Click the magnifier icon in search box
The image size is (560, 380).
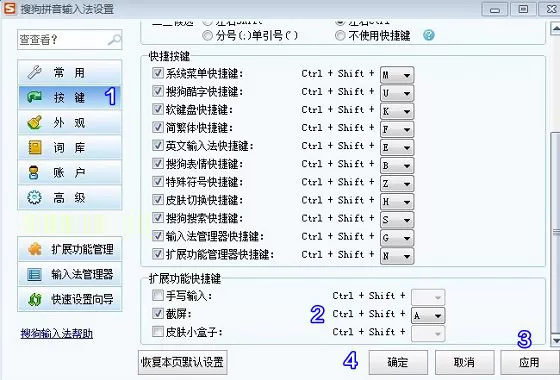click(x=114, y=40)
